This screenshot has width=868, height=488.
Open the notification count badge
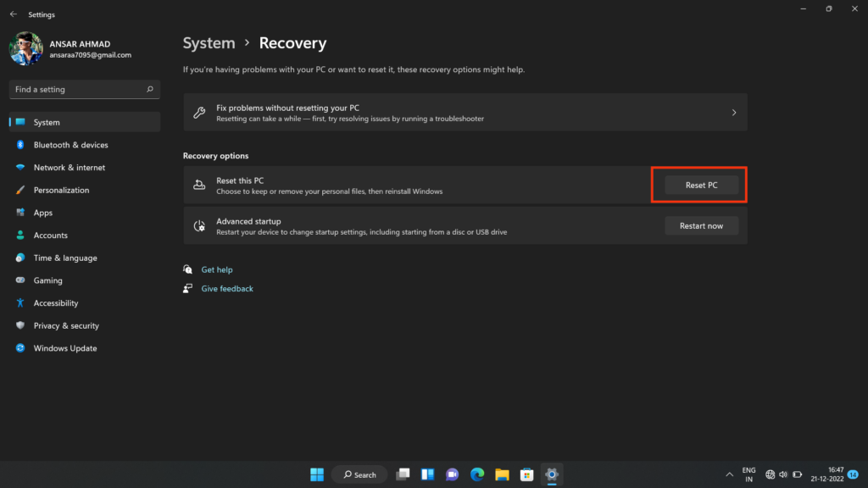tap(853, 474)
